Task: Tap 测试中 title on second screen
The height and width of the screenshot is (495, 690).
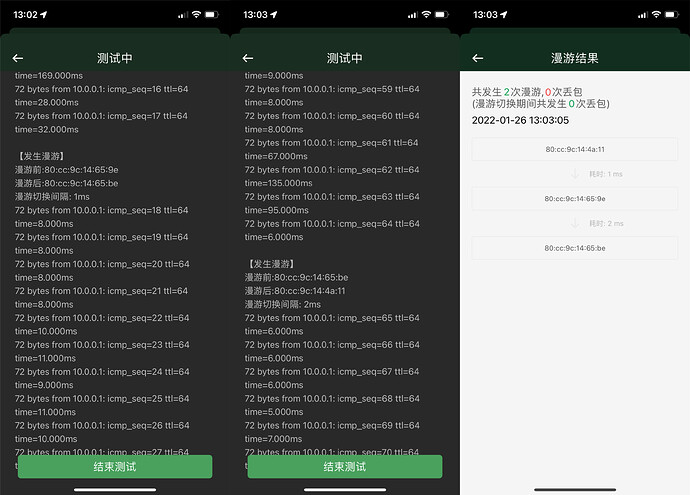Action: (345, 58)
